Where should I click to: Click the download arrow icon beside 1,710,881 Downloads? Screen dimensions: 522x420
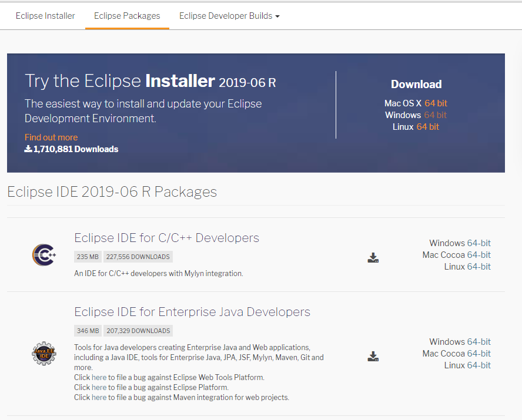pos(28,149)
